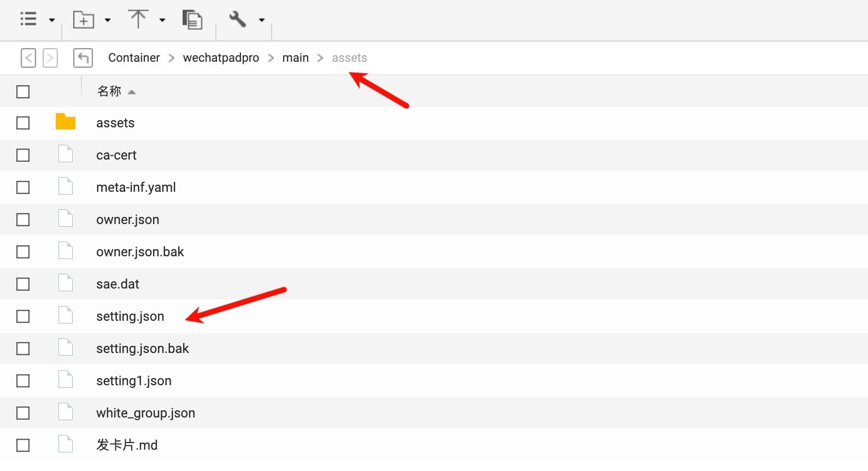This screenshot has height=471, width=868.
Task: Navigate to wechatpadpro in the breadcrumb
Action: coord(221,58)
